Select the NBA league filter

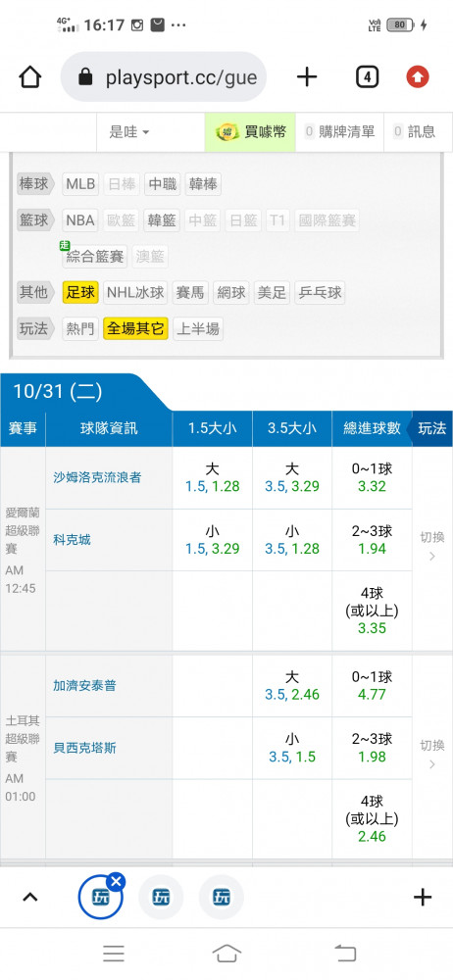(x=80, y=220)
